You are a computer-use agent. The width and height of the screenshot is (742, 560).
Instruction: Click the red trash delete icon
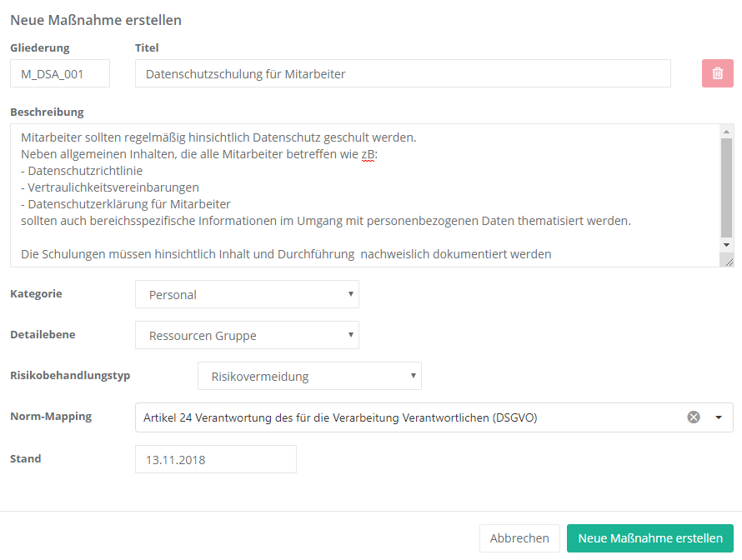click(x=717, y=73)
